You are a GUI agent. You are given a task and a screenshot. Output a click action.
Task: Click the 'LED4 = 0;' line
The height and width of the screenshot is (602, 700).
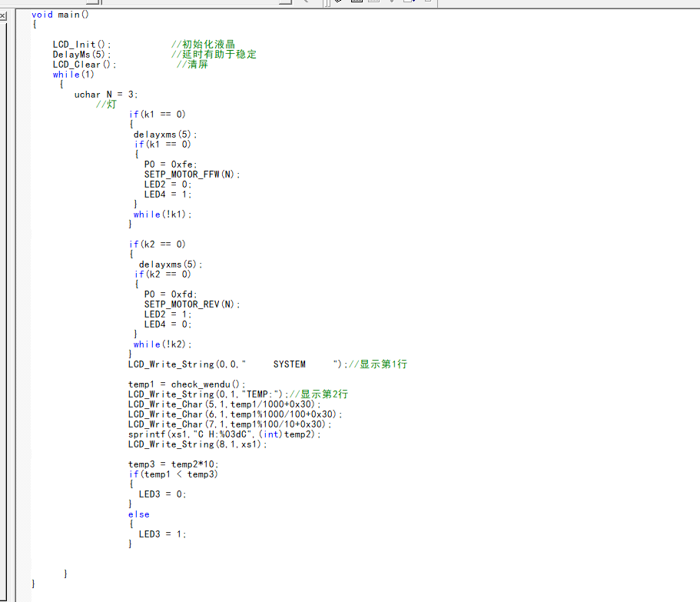(168, 324)
